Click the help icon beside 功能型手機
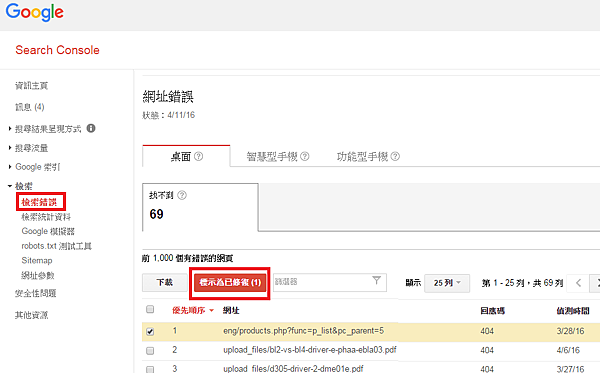The width and height of the screenshot is (600, 373). coord(395,156)
